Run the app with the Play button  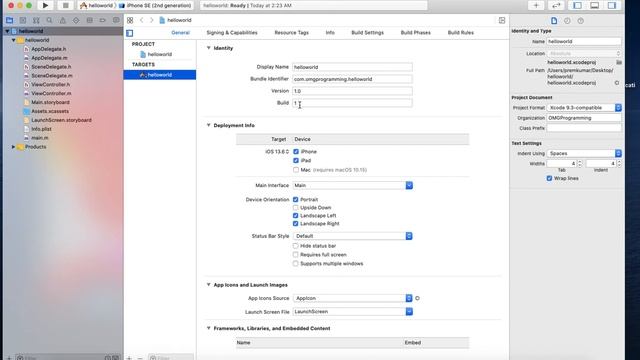pyautogui.click(x=45, y=5)
